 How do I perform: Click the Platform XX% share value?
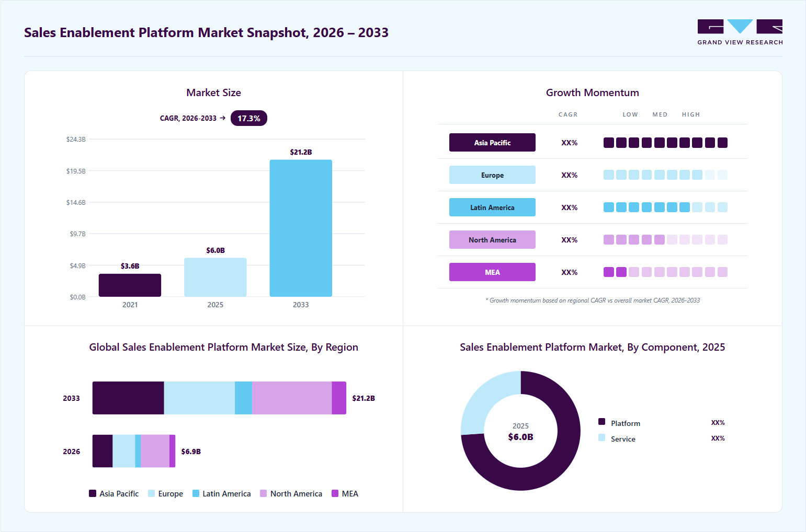point(718,423)
